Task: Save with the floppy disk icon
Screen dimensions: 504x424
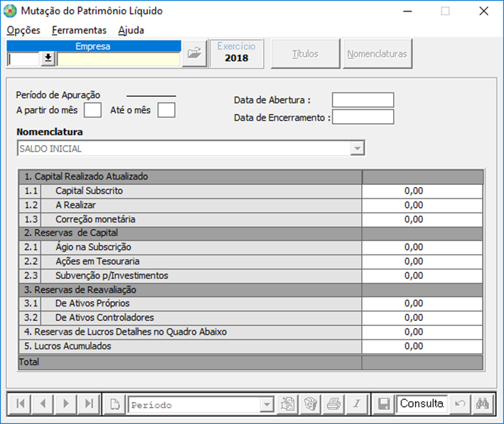Action: 384,404
